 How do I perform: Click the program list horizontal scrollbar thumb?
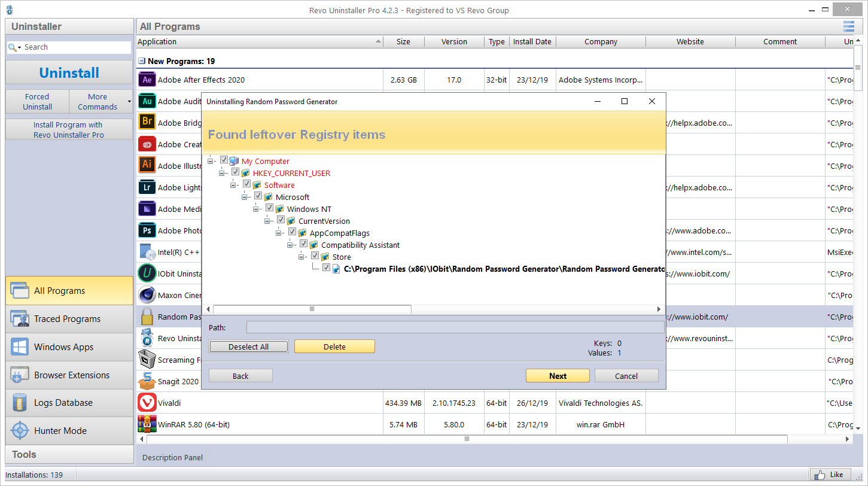pyautogui.click(x=467, y=439)
